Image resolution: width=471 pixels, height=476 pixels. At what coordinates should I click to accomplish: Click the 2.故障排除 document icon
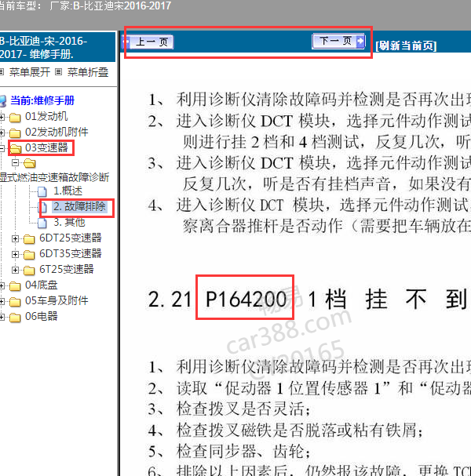click(43, 207)
